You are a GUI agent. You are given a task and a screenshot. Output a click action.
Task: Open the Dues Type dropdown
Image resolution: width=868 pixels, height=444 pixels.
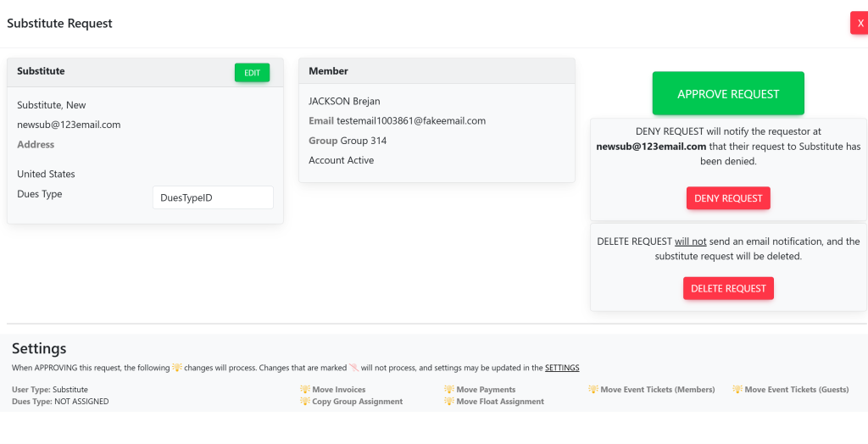click(213, 197)
